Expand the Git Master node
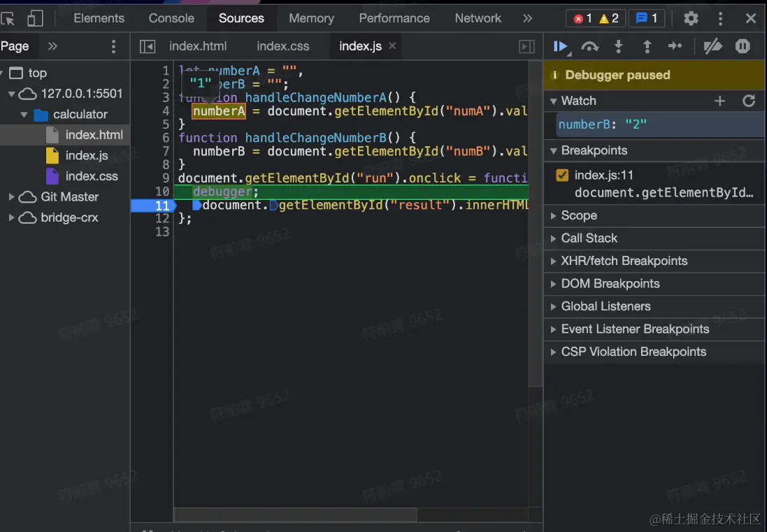 [11, 197]
